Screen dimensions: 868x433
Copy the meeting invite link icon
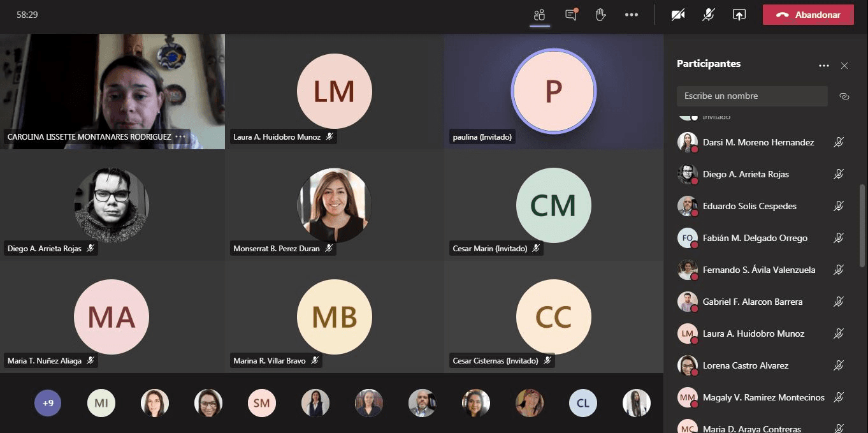click(844, 96)
